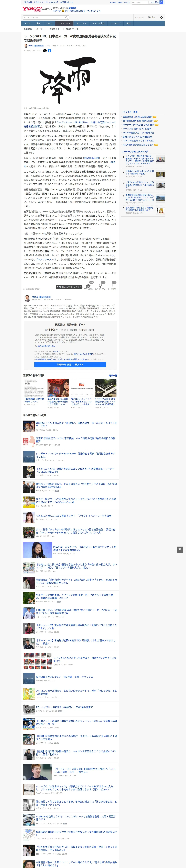186x868 pixels.
Task: Open SASUKE article thumbnail in recent articles
Action: 106,388
